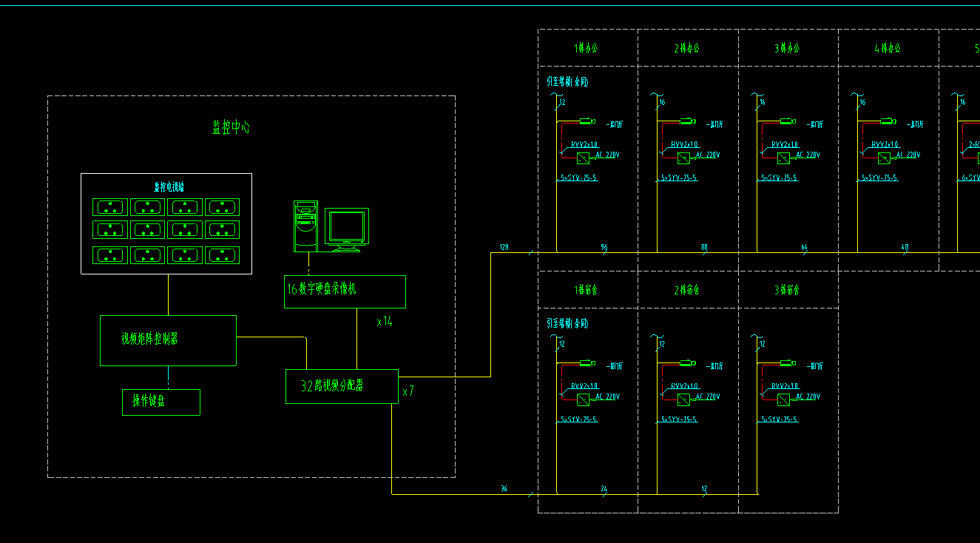Select the computer monitor symbol beside the tower

tap(346, 230)
